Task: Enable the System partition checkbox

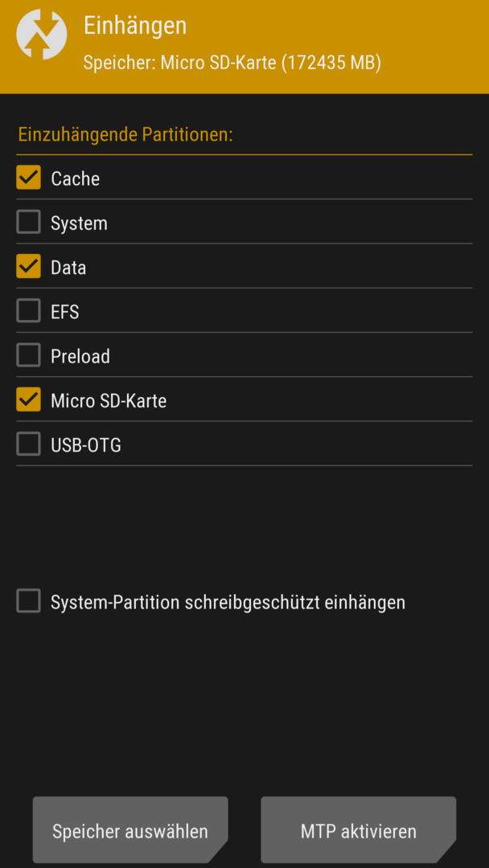Action: pos(28,222)
